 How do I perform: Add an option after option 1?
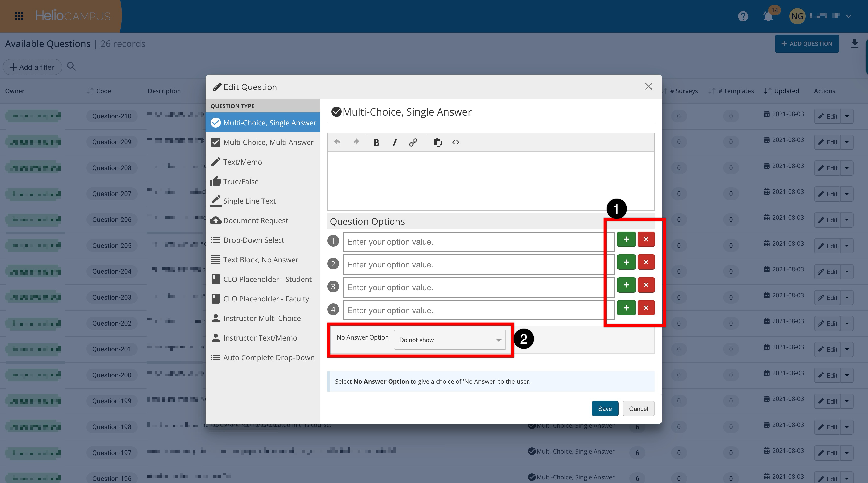click(x=626, y=239)
